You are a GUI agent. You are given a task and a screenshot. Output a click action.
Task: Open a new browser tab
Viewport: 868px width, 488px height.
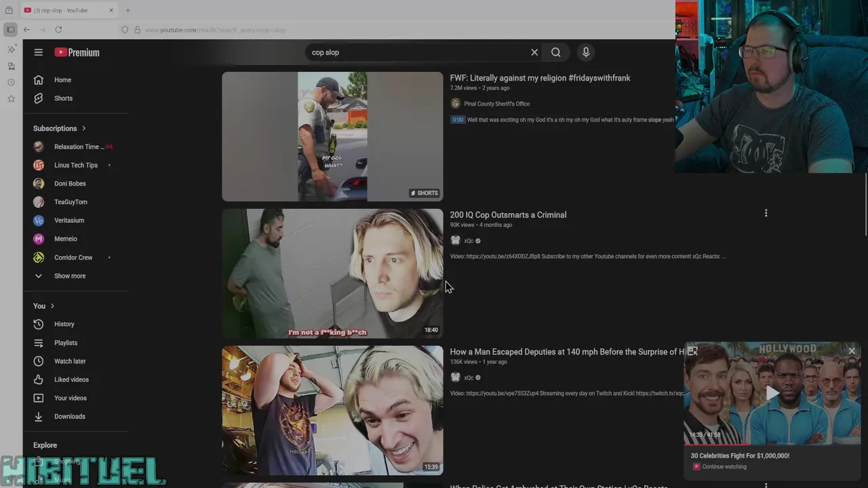click(127, 10)
